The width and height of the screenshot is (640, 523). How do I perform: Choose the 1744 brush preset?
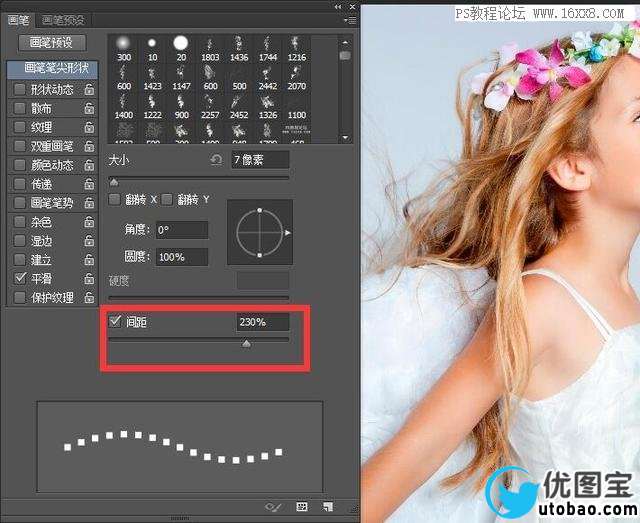click(x=268, y=48)
